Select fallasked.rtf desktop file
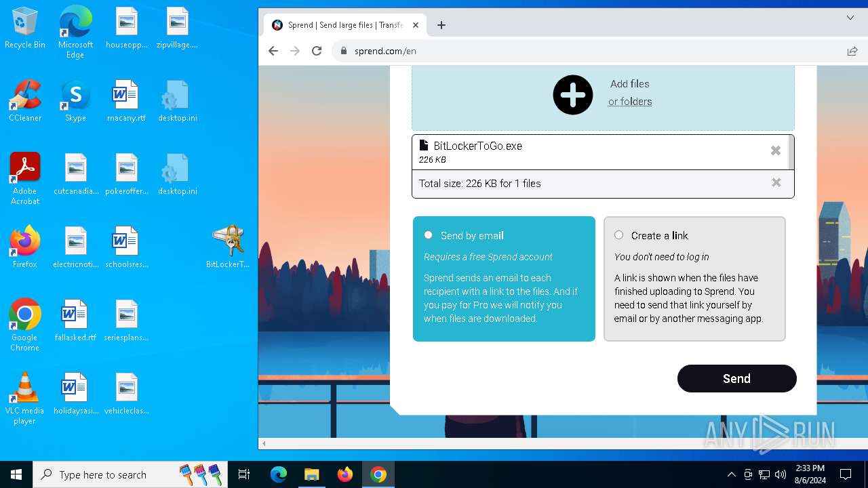 75,320
